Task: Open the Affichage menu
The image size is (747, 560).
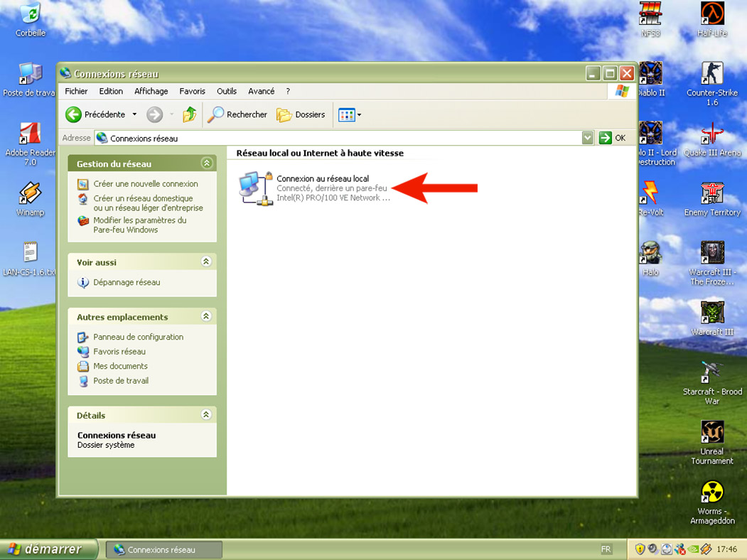Action: (x=151, y=91)
